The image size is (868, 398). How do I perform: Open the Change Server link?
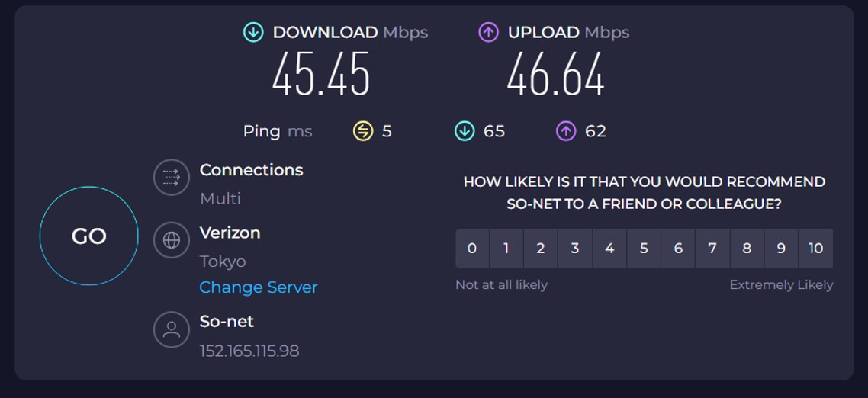(x=259, y=287)
